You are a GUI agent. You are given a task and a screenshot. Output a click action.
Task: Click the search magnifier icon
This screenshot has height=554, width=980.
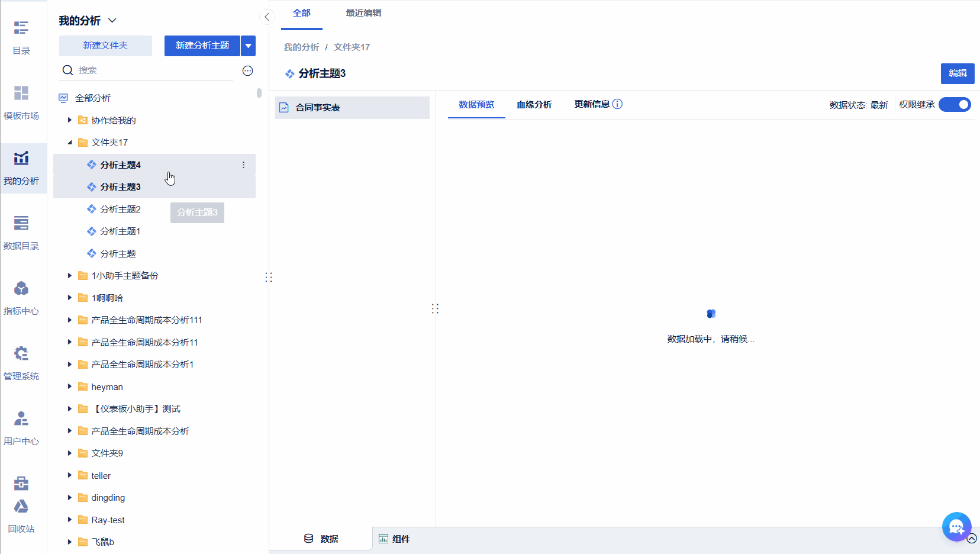pos(67,70)
